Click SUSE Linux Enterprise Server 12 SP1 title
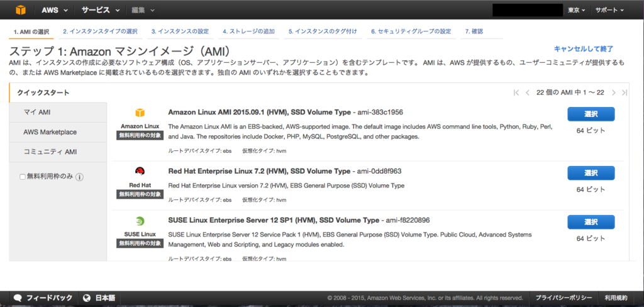The width and height of the screenshot is (644, 307). pos(274,220)
